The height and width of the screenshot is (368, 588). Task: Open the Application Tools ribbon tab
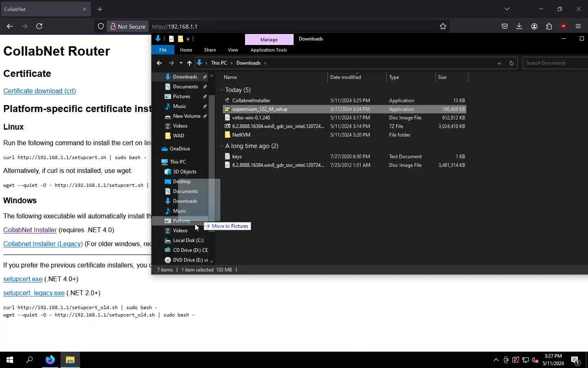[x=269, y=50]
